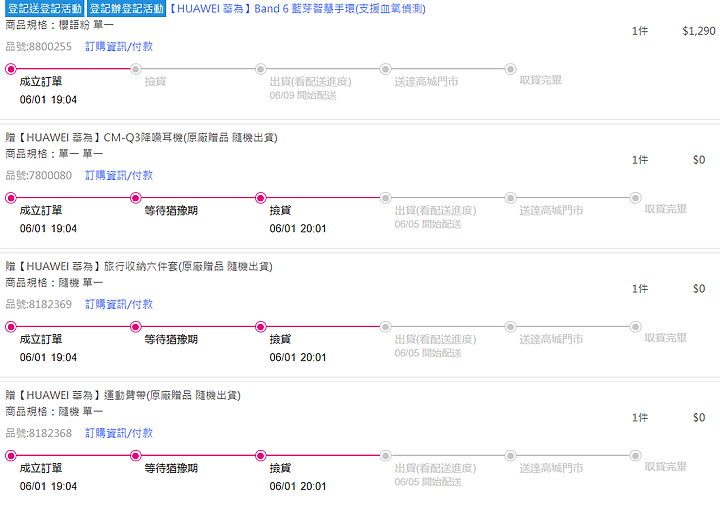Click the 商品規格：櫻語粉 單一 text
720x505 pixels.
click(x=59, y=25)
